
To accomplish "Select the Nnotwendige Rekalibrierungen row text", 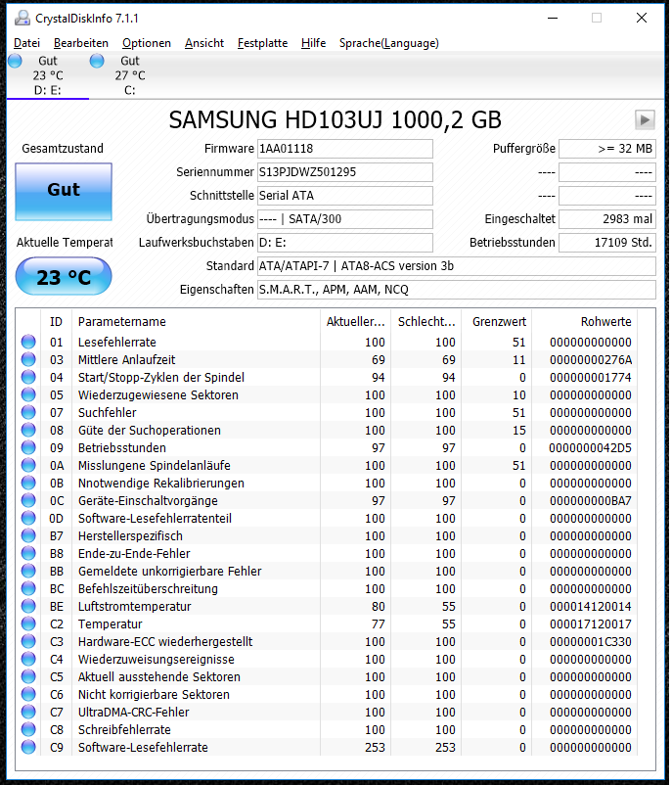I will (x=161, y=484).
